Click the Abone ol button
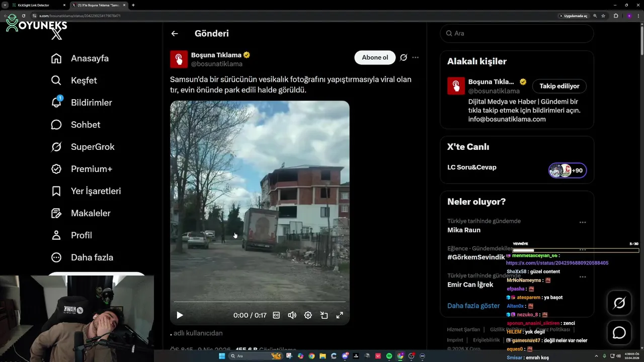The width and height of the screenshot is (644, 362). [x=375, y=57]
